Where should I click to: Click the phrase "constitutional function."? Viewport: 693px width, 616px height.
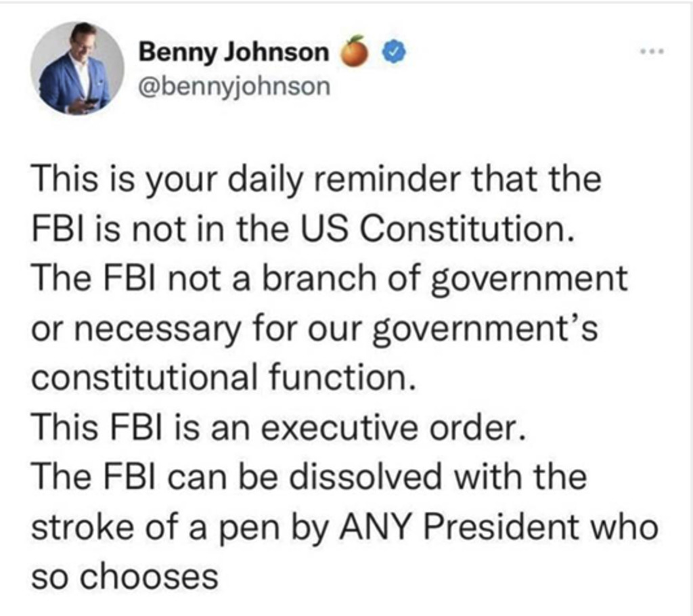[x=225, y=378]
